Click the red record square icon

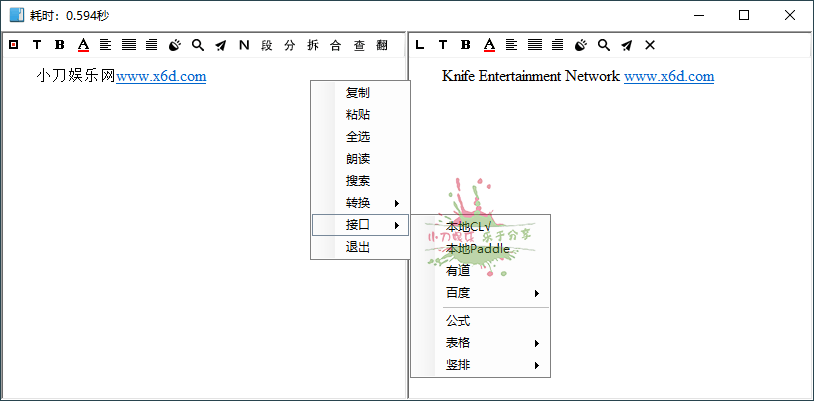tap(13, 44)
